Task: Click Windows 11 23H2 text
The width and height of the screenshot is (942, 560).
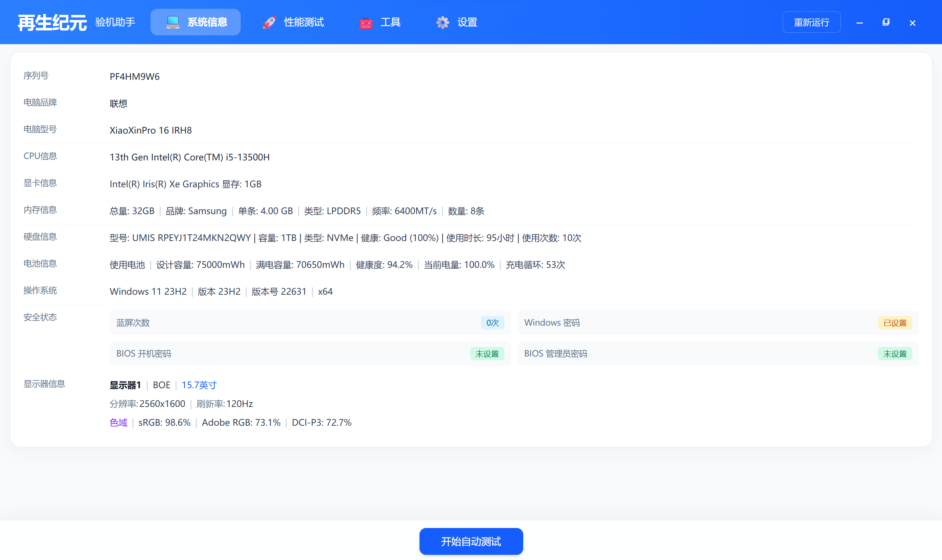Action: point(148,291)
